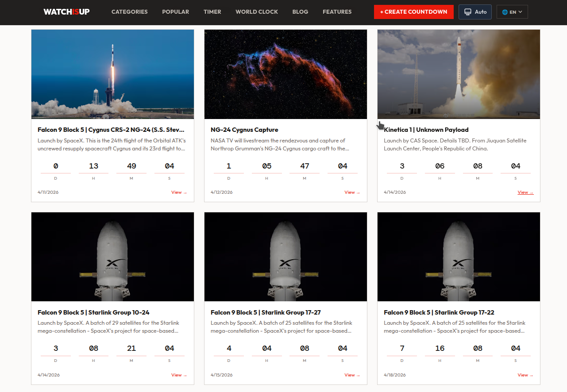
Task: Click the 4/15/2026 date on Starlink Group 17-27
Action: click(x=222, y=375)
